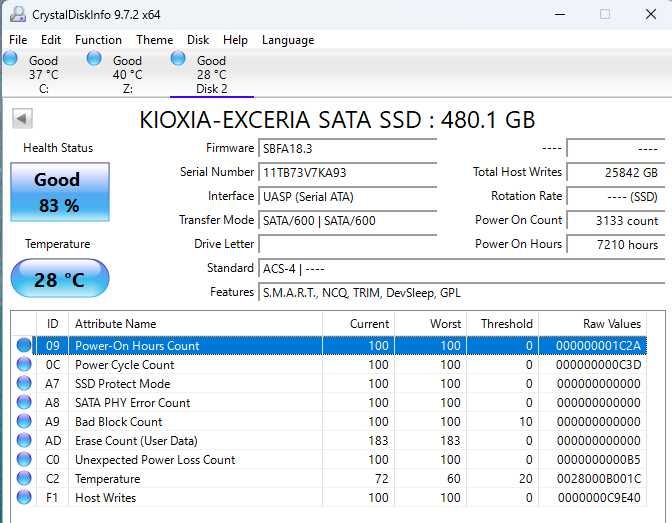This screenshot has height=523, width=672.
Task: Click Total Host Writes value 25842 GB
Action: (x=615, y=172)
